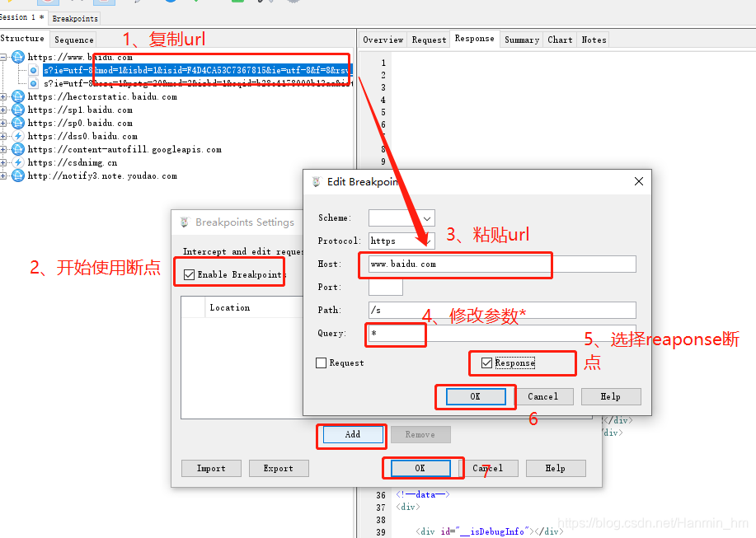Uncheck the Response checkbox
This screenshot has width=756, height=538.
point(487,363)
